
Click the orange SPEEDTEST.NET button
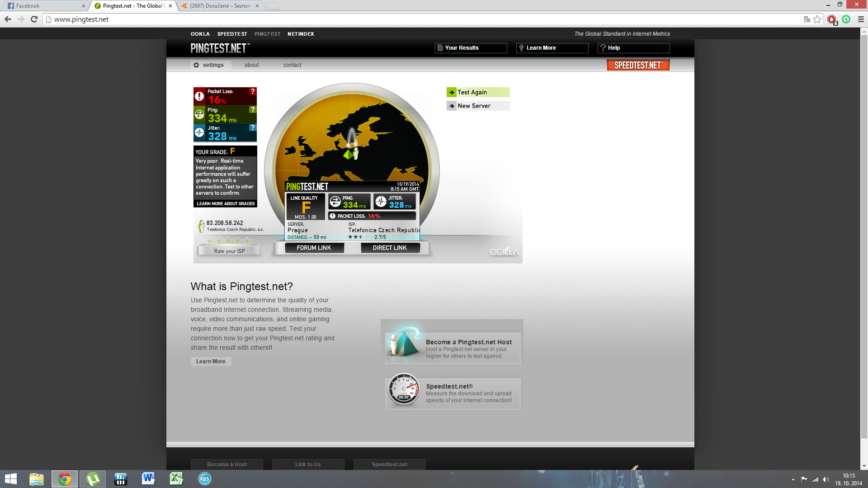point(638,65)
